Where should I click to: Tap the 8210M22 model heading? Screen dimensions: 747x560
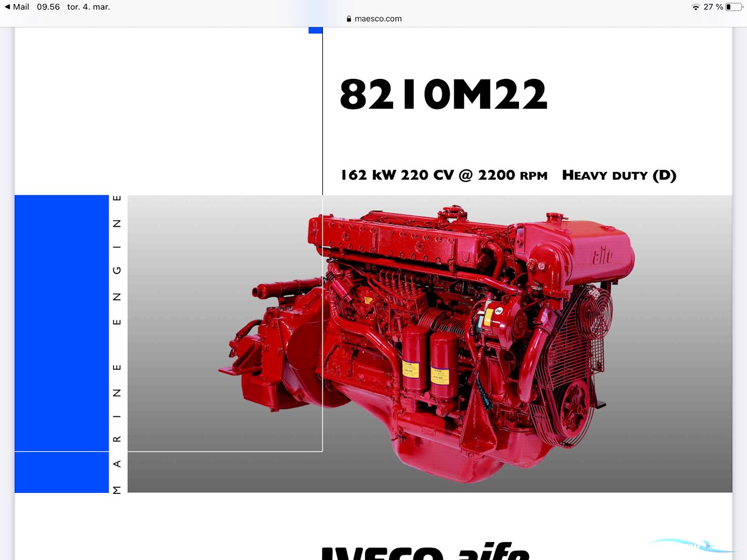click(x=444, y=95)
